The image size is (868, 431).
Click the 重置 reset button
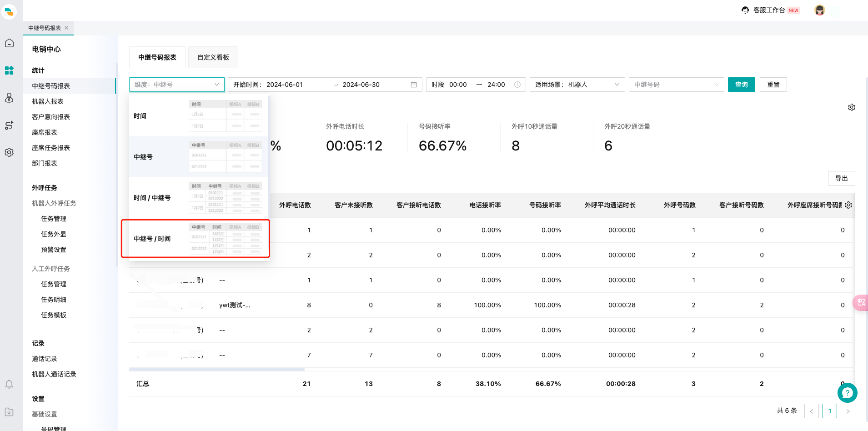click(773, 85)
